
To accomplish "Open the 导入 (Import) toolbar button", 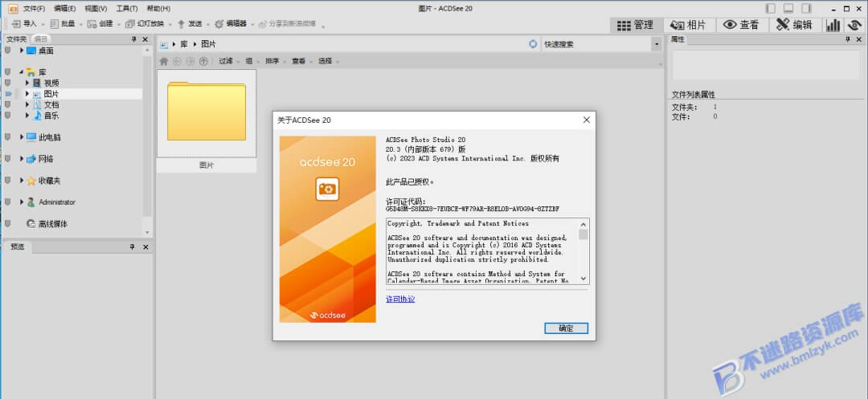I will point(24,24).
